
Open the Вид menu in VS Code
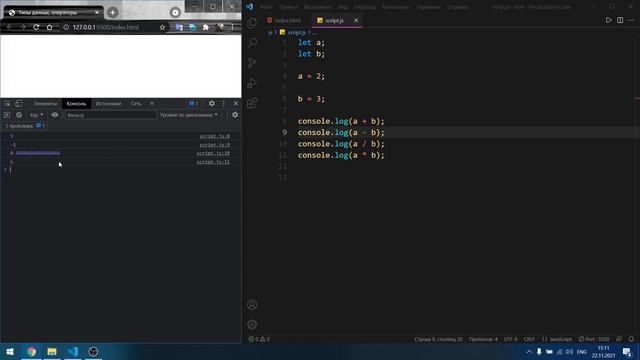coord(342,7)
